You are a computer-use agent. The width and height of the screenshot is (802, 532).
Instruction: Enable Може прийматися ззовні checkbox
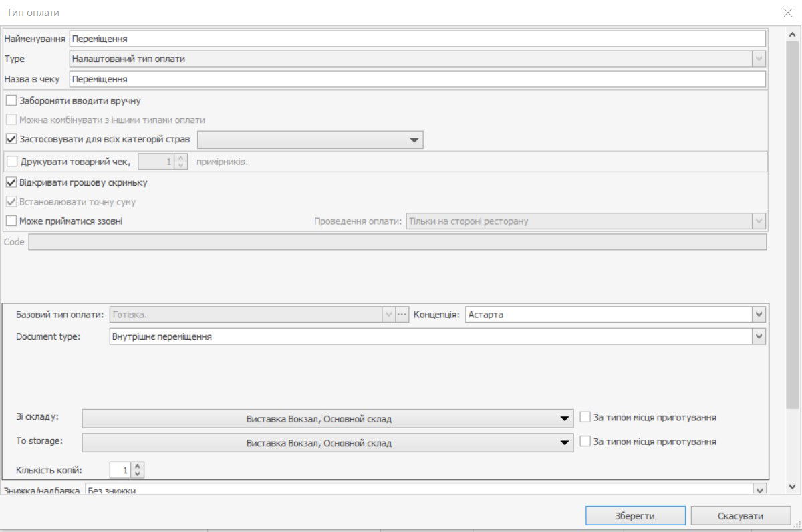[x=11, y=221]
